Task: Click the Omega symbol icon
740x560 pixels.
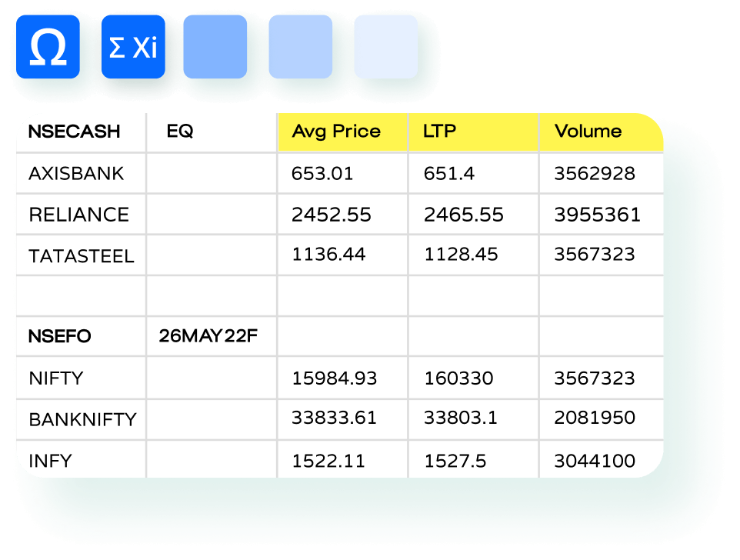Action: pos(48,48)
